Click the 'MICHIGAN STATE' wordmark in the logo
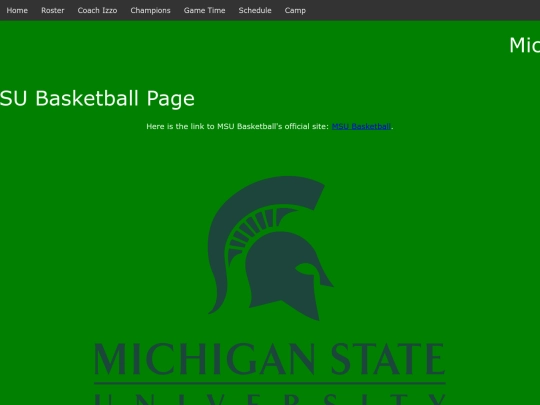540x405 pixels. point(270,359)
